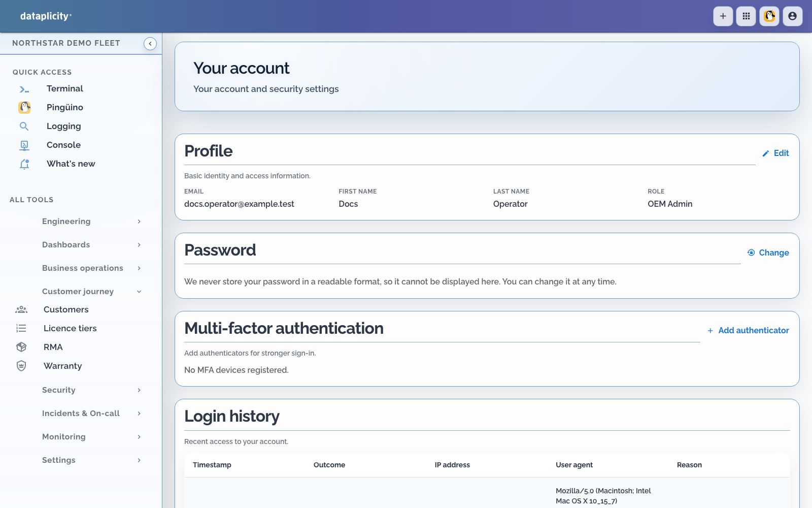The image size is (812, 508).
Task: Click the Reason column header
Action: pos(689,465)
